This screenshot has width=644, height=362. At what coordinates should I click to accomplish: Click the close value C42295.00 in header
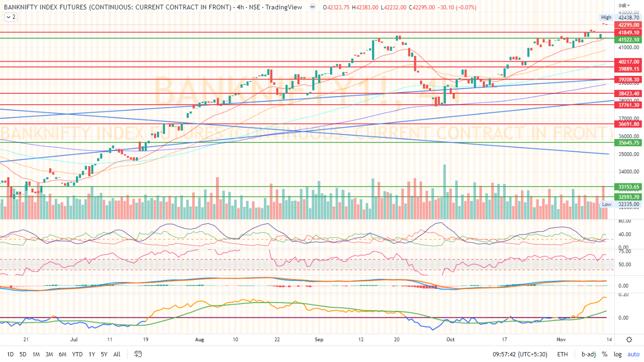click(x=422, y=8)
